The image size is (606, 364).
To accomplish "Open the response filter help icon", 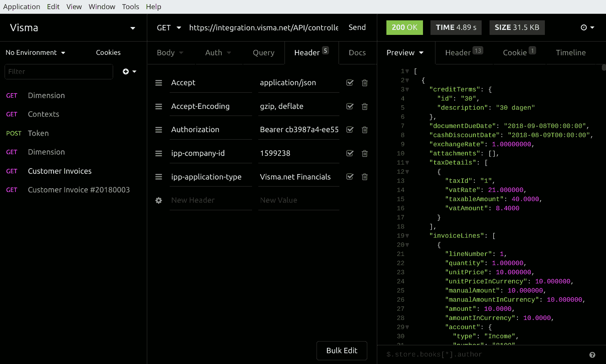I will 592,355.
